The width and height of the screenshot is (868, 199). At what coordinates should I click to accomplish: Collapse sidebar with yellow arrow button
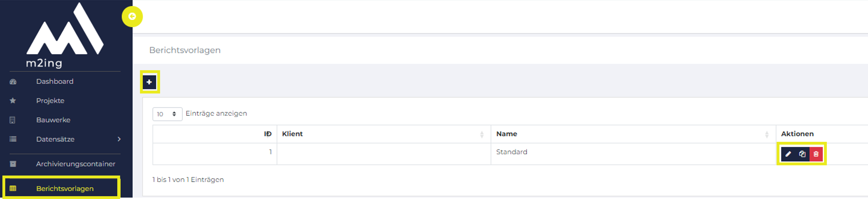[x=132, y=16]
